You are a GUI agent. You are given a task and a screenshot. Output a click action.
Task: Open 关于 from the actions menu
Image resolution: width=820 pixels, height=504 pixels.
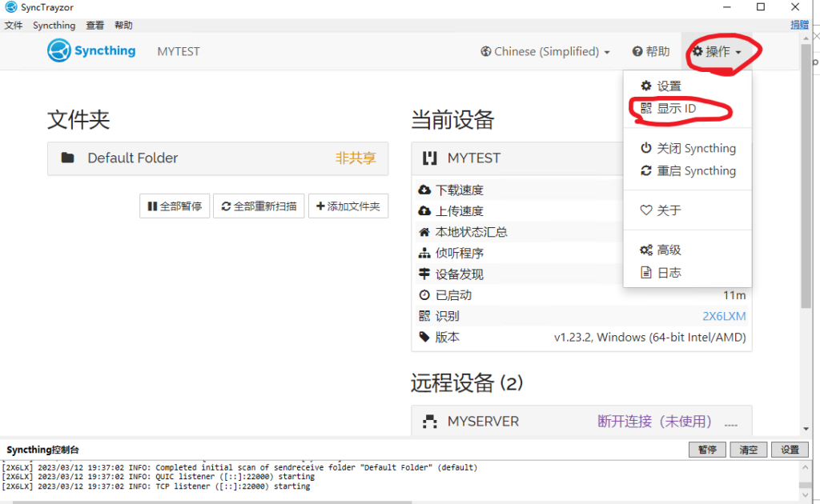(687, 210)
